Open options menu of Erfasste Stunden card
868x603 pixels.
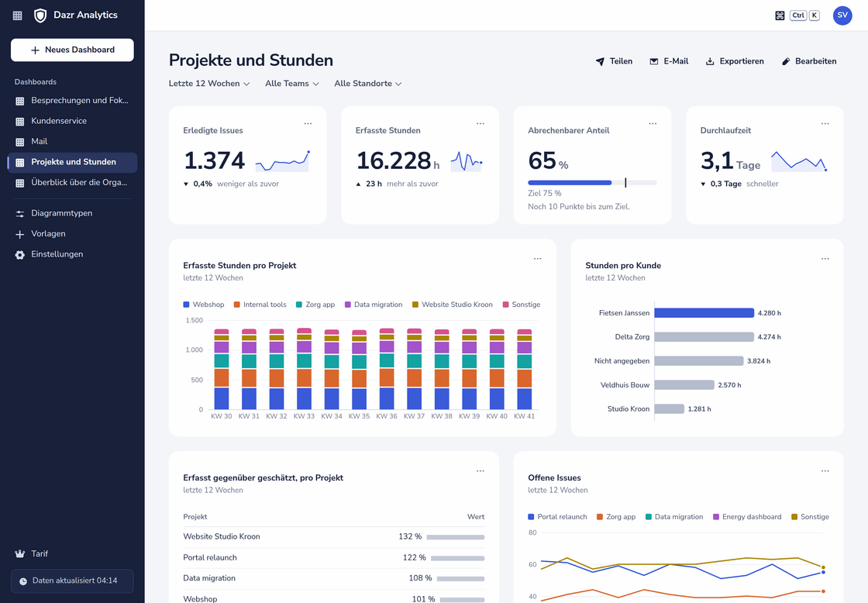(x=480, y=123)
